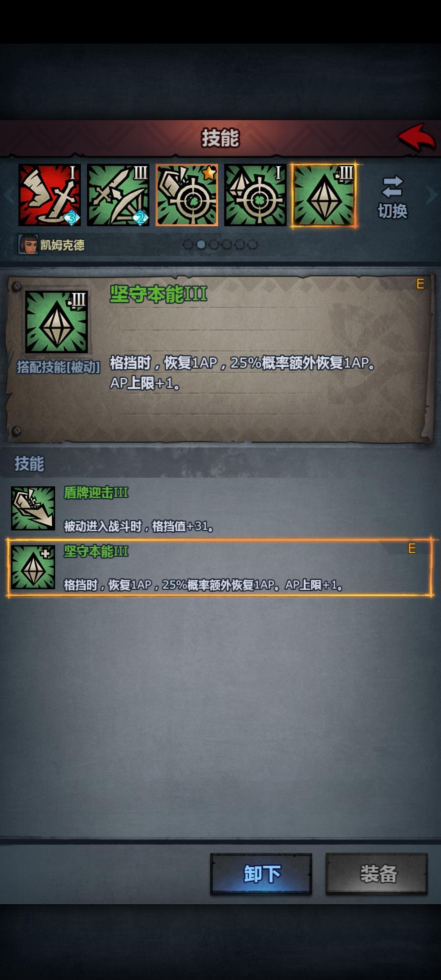The width and height of the screenshot is (441, 980).
Task: Open 凯姆克德 character portrait
Action: tap(28, 244)
